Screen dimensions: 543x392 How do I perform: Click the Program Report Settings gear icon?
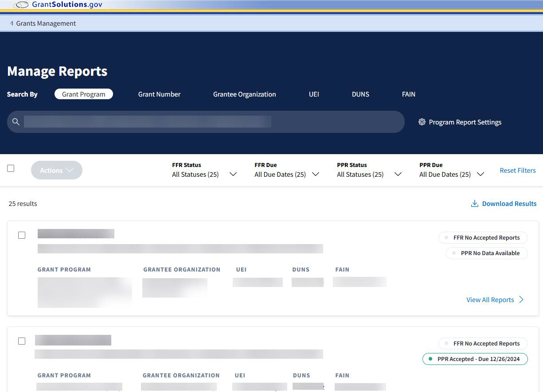pos(422,122)
